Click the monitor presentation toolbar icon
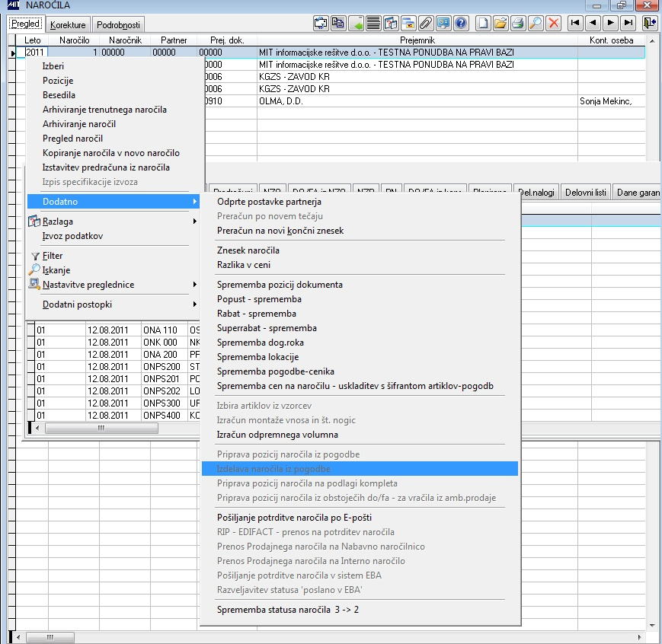The height and width of the screenshot is (644, 662). 443,23
